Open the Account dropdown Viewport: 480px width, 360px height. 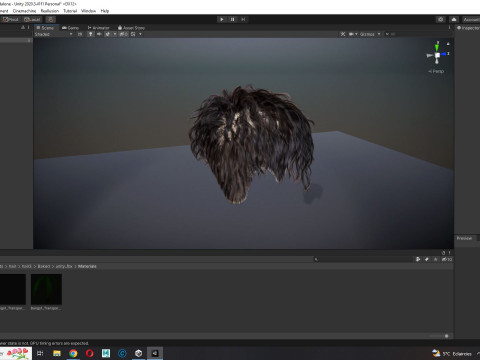[471, 19]
